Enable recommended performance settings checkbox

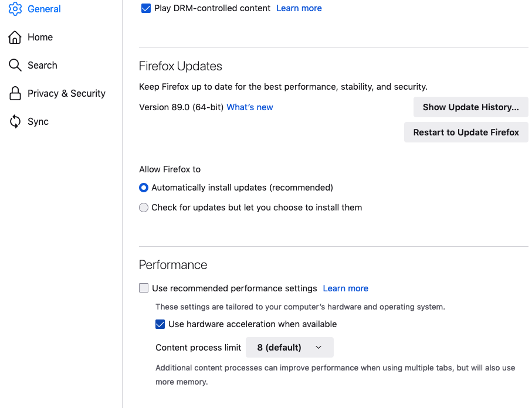click(144, 288)
